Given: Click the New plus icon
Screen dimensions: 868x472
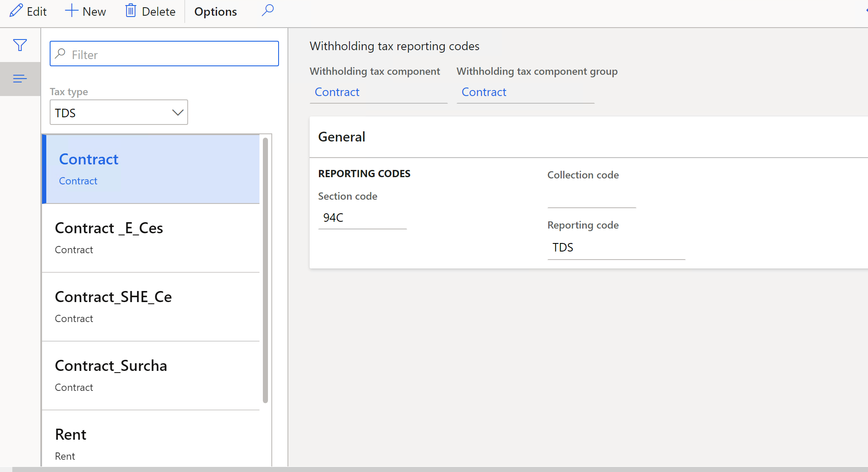Looking at the screenshot, I should (x=71, y=11).
